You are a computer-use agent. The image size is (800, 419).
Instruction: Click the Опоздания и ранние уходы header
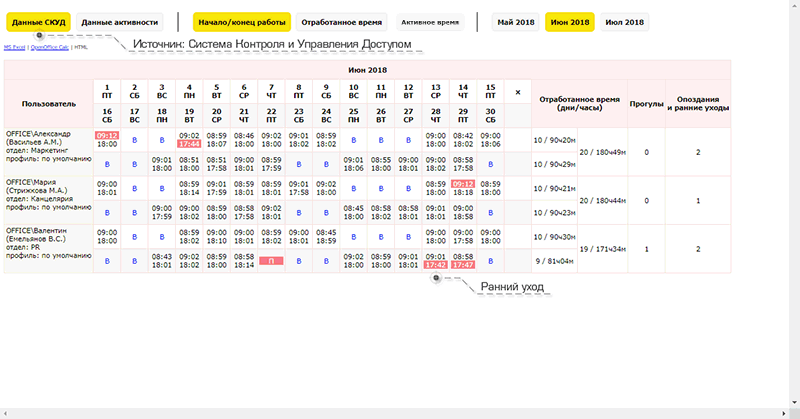pyautogui.click(x=697, y=103)
